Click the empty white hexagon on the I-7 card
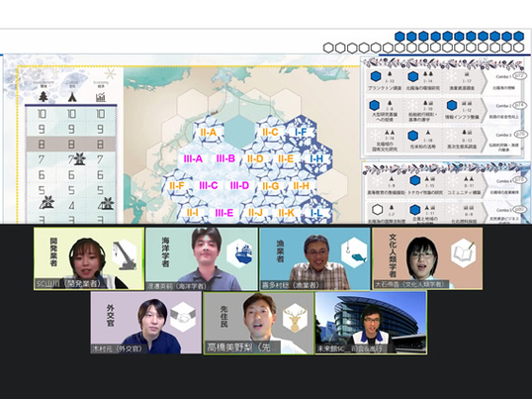This screenshot has width=532, height=399. 378,209
